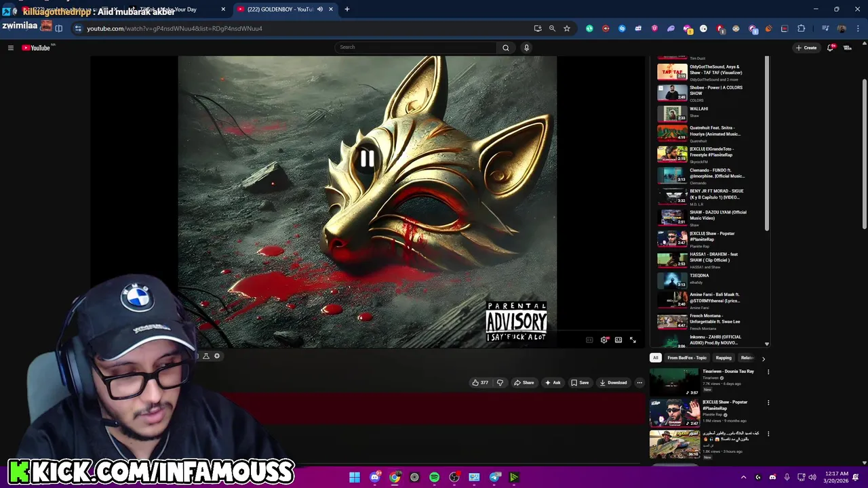
Task: Open the more actions ellipsis below video
Action: [639, 382]
